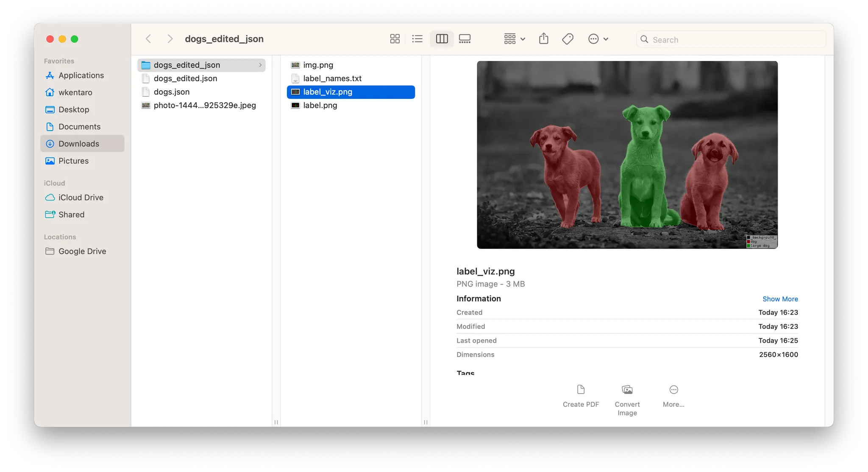Click the Applications sidebar icon
This screenshot has height=472, width=868.
coord(50,75)
